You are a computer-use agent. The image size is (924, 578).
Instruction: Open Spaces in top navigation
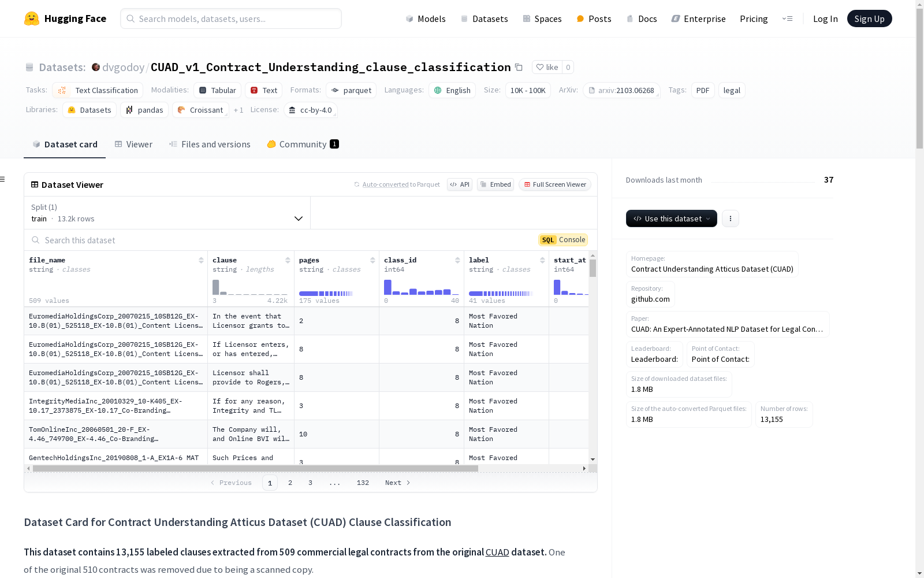pos(542,18)
